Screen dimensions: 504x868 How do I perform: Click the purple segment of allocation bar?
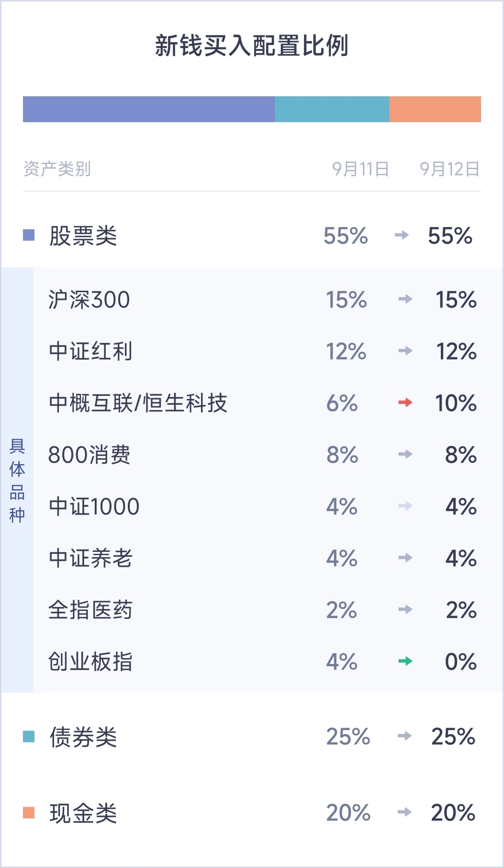149,109
